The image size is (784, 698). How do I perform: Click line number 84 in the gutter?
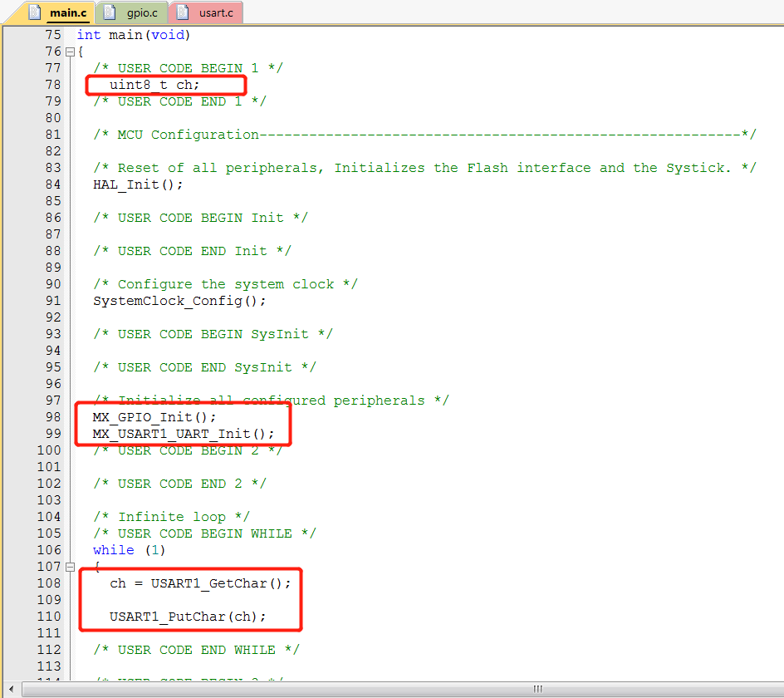(53, 184)
